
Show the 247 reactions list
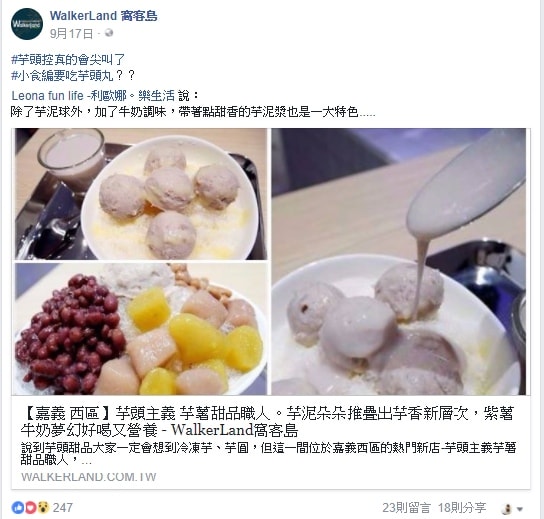tap(62, 508)
